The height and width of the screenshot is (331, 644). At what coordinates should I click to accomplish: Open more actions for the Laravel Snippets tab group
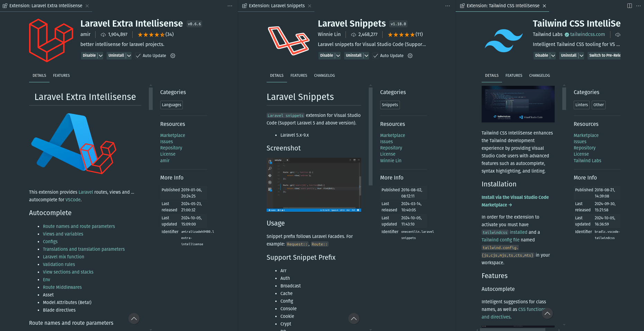(448, 6)
